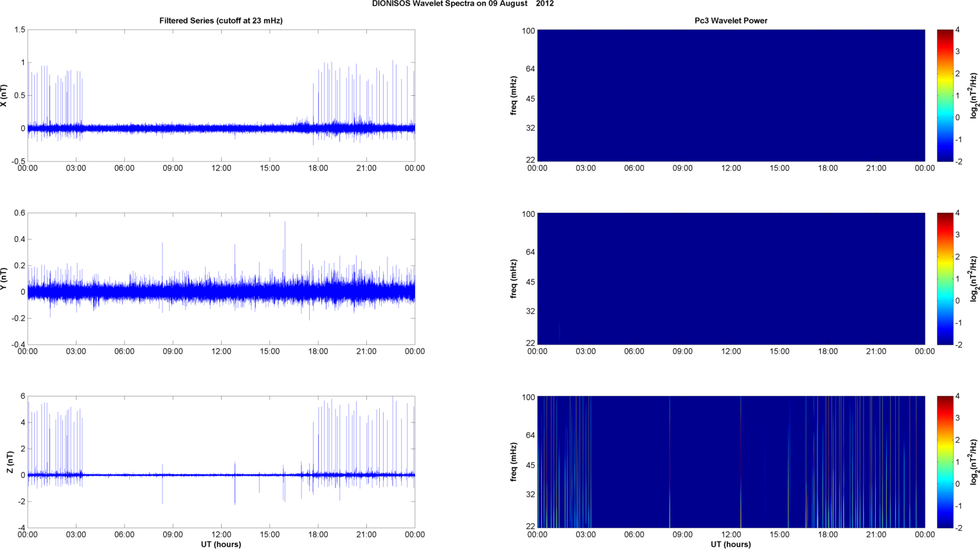Screen dimensions: 980x549
Task: Select the 'Z (nT)' axis label
Action: pyautogui.click(x=10, y=462)
